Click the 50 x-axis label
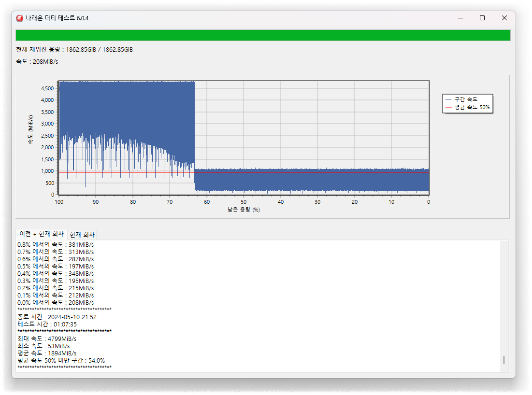Screen dimensions: 532x395 [x=244, y=202]
